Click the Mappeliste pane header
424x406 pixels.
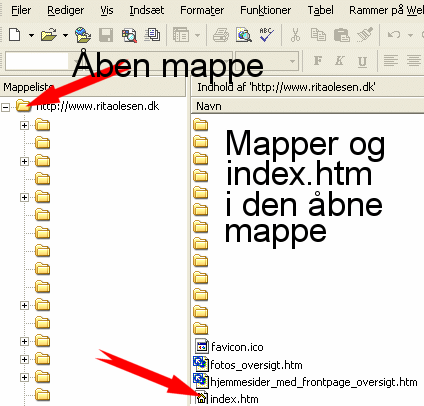click(x=93, y=88)
